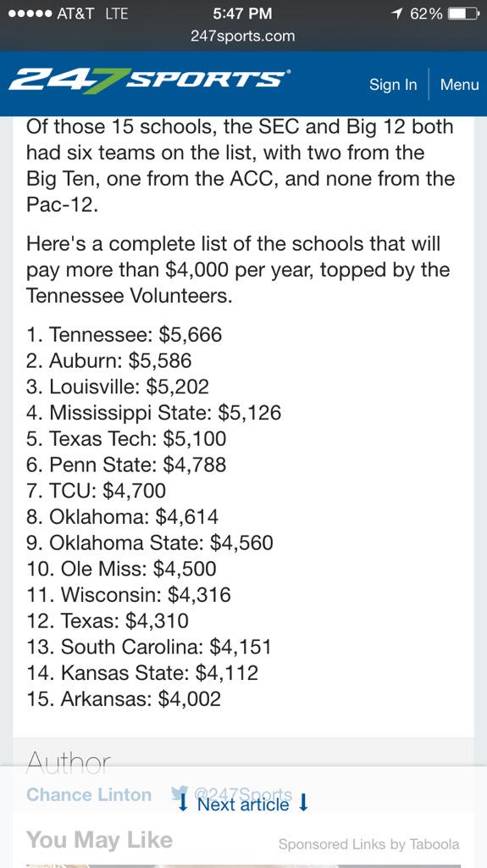Tap the right down arrow beside Next article

pos(302,804)
